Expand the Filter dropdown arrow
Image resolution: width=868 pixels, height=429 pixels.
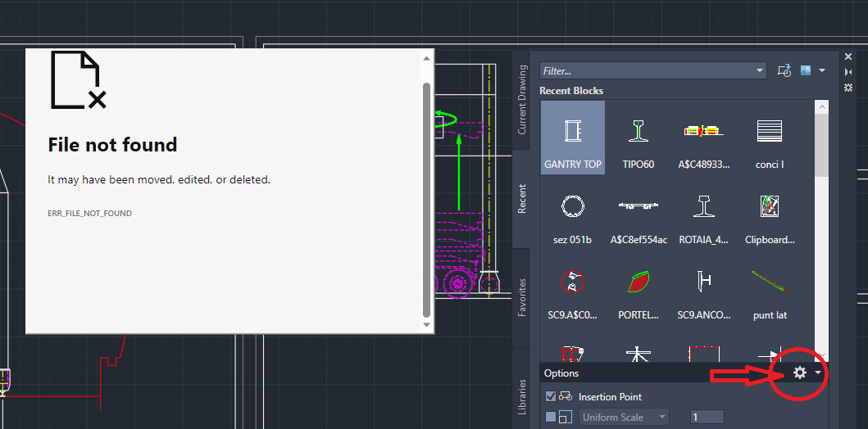click(759, 71)
